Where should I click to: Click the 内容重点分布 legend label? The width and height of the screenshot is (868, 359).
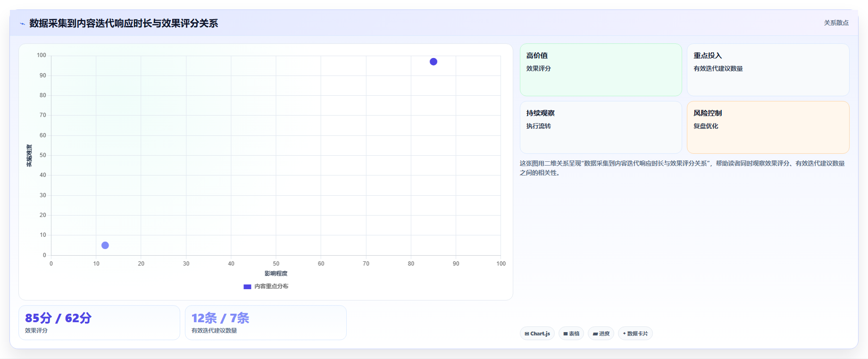271,286
